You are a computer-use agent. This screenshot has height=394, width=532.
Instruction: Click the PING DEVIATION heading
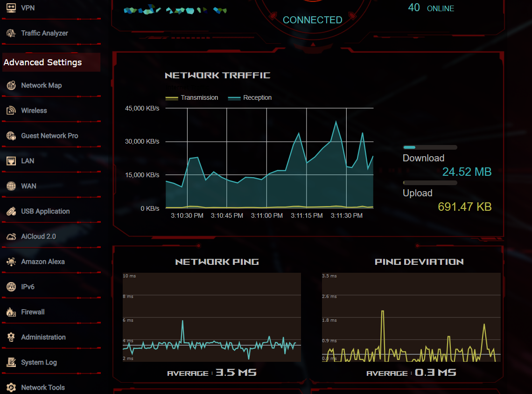pyautogui.click(x=419, y=262)
